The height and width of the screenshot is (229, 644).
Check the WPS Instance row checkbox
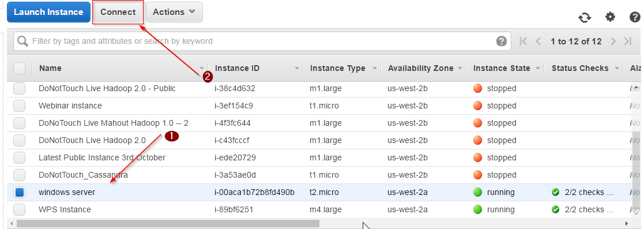(19, 209)
